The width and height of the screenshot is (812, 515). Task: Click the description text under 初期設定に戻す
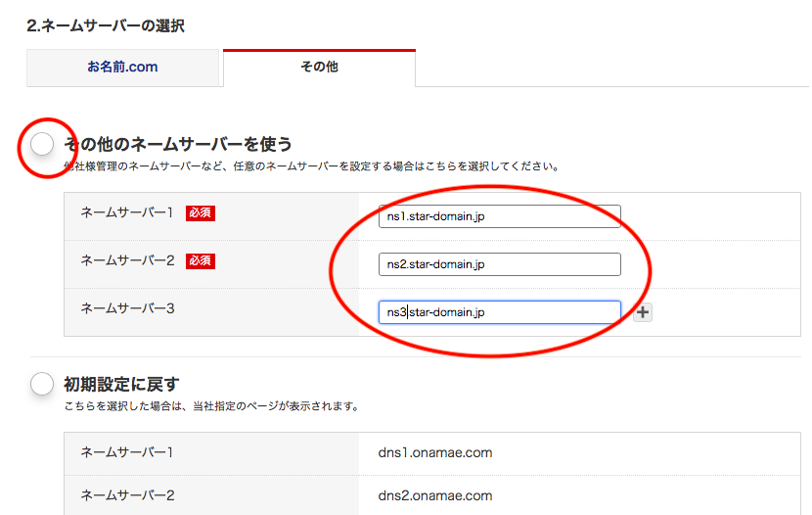(x=211, y=406)
